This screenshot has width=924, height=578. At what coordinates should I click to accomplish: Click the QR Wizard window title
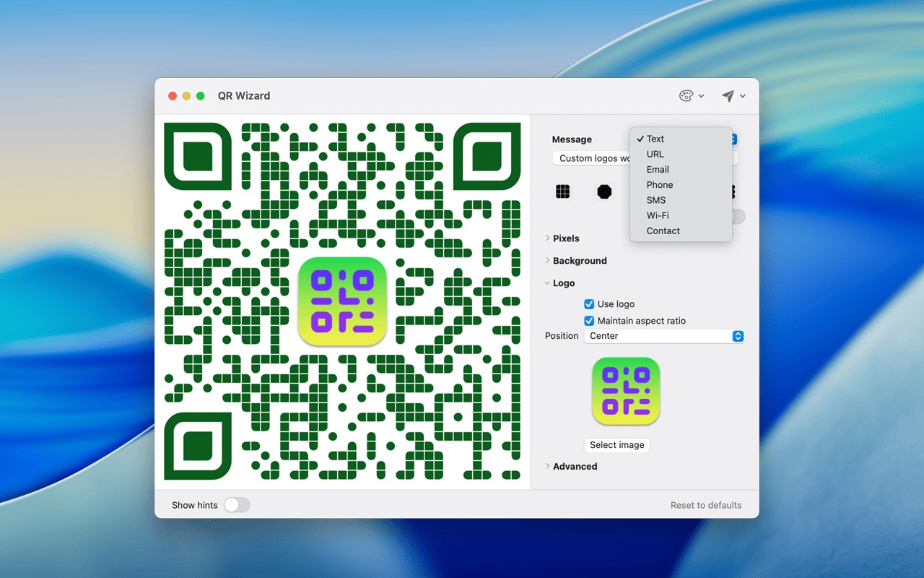[x=244, y=95]
